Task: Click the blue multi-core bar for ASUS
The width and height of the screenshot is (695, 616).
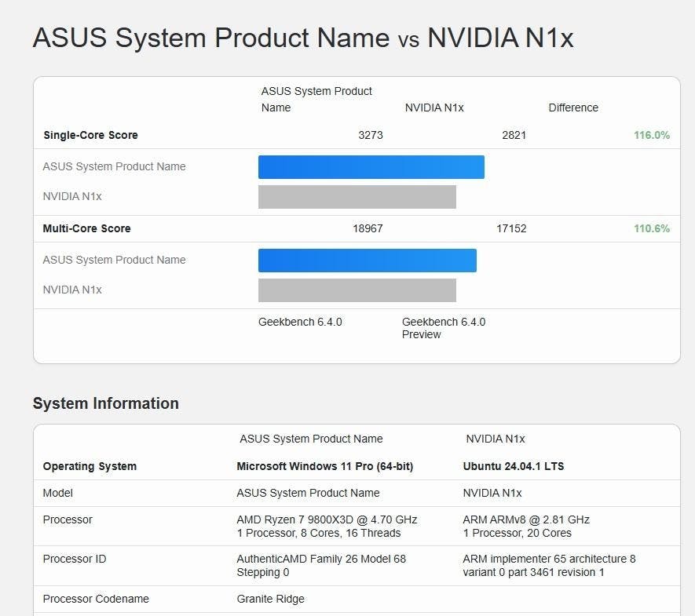Action: tap(367, 261)
